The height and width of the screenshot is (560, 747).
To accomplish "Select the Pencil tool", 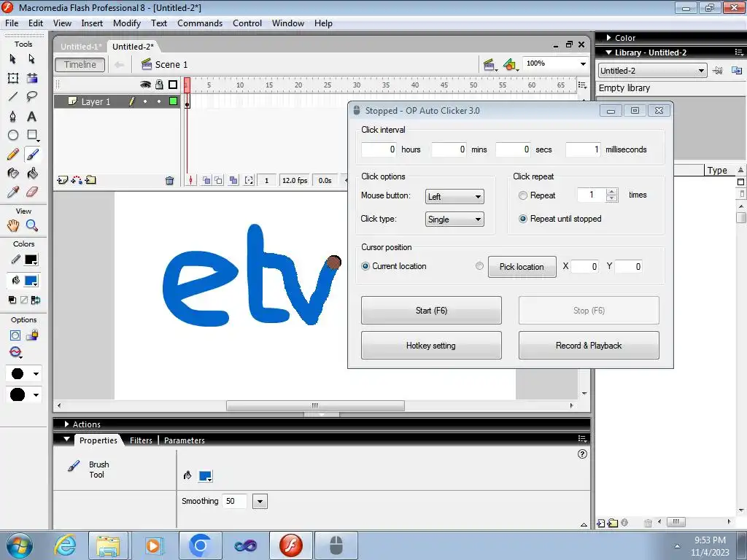I will 13,155.
